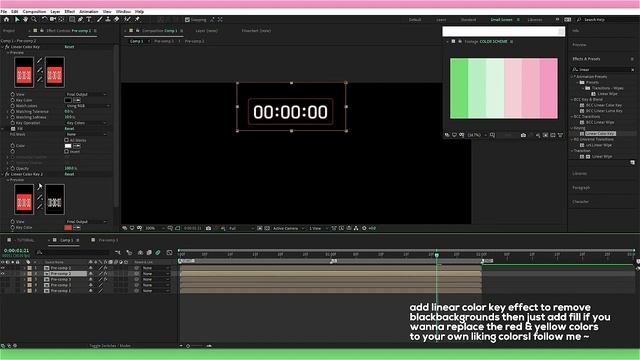Open the Fill Mask None dropdown
Viewport: 640px width, 360px height.
click(x=87, y=134)
